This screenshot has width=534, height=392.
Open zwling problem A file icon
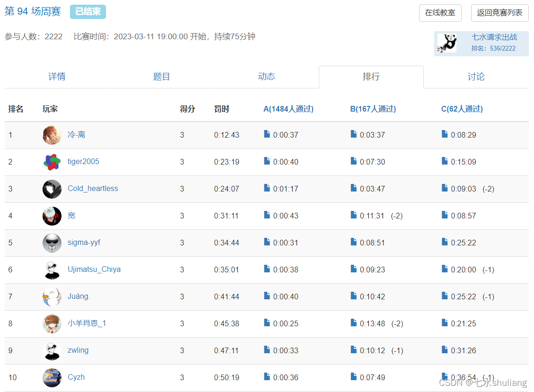pyautogui.click(x=267, y=349)
